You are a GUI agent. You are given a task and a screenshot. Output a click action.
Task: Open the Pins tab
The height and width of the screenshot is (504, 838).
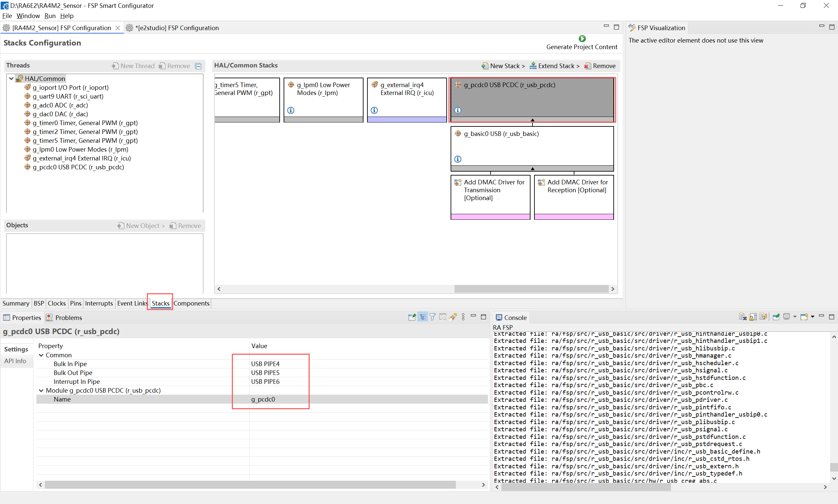pos(76,303)
